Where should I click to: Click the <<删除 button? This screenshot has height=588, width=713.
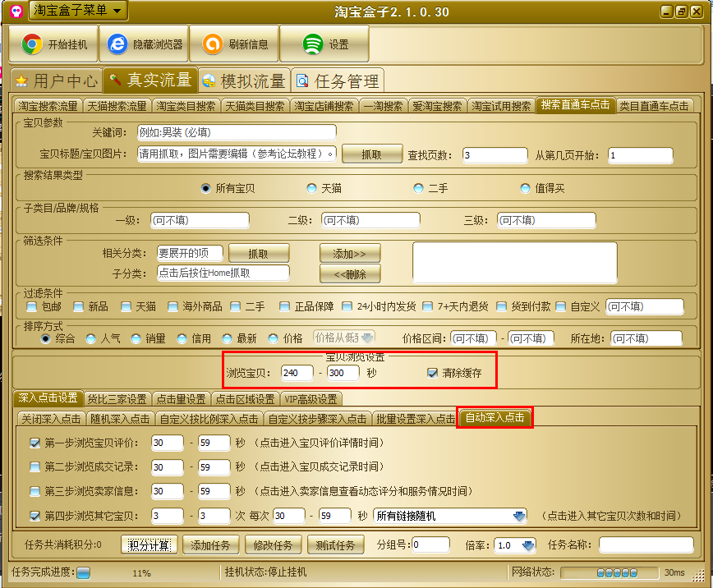[x=350, y=274]
